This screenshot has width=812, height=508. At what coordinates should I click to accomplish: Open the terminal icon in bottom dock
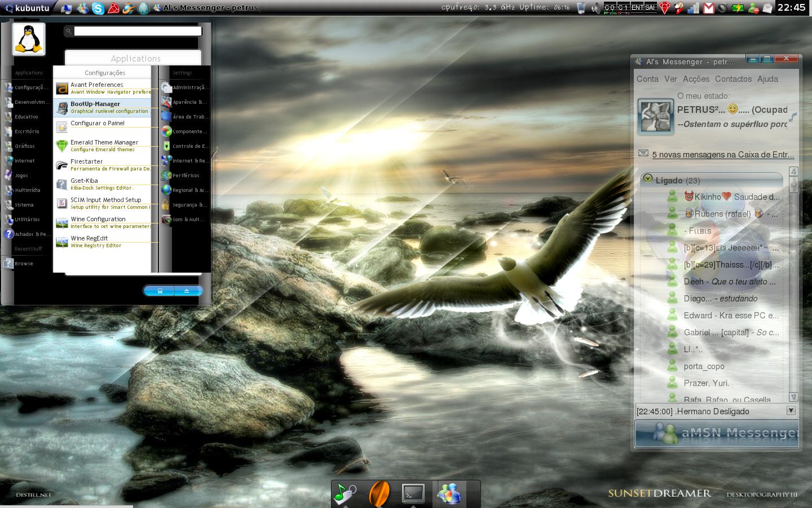pos(413,493)
